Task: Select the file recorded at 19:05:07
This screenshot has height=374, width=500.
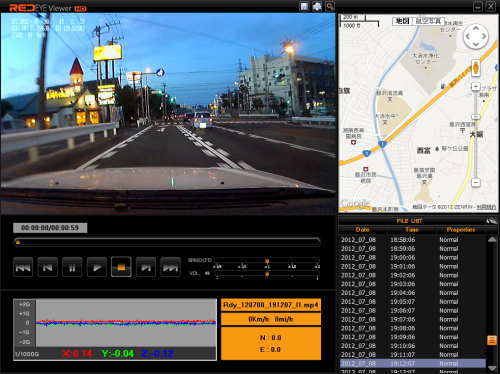Action: pos(413,302)
